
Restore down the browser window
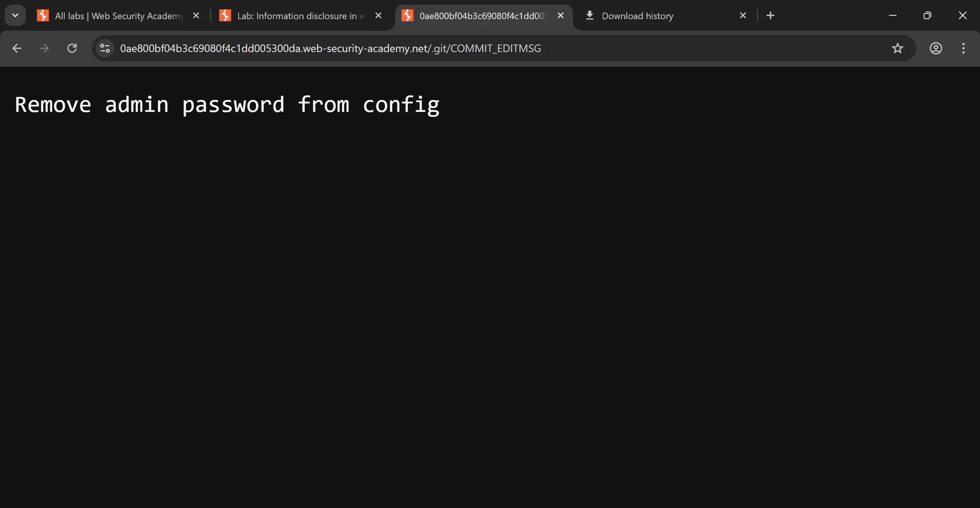pos(927,16)
